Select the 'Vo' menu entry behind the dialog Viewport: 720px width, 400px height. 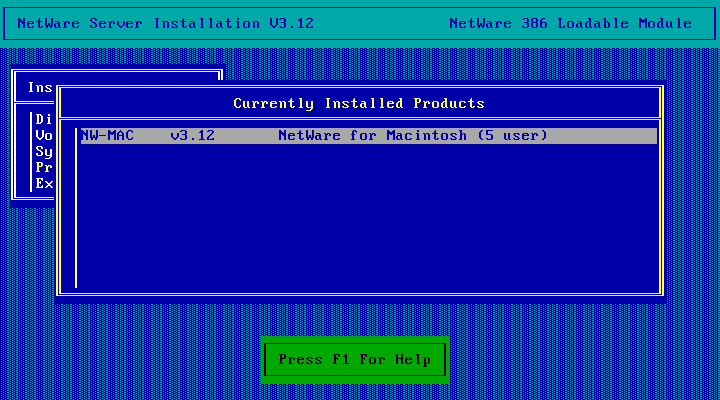pyautogui.click(x=44, y=135)
